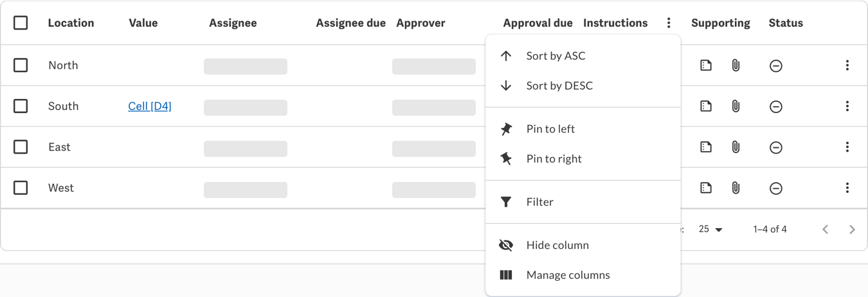The height and width of the screenshot is (297, 868).
Task: Check the North row checkbox
Action: point(21,65)
